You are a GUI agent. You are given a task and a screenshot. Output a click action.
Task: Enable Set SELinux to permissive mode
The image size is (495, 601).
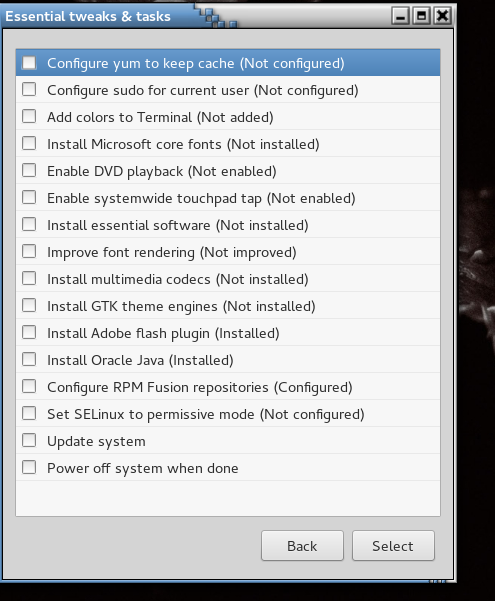tap(29, 414)
